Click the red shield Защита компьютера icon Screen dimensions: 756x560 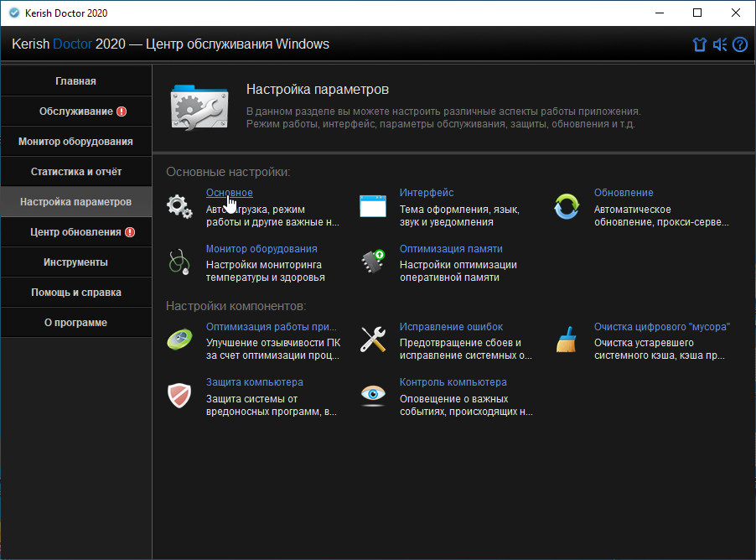click(x=179, y=395)
